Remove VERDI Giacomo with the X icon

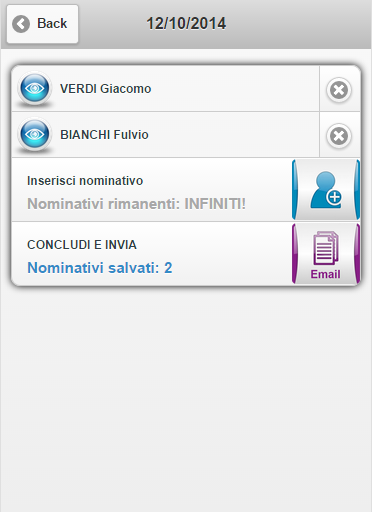pyautogui.click(x=339, y=90)
